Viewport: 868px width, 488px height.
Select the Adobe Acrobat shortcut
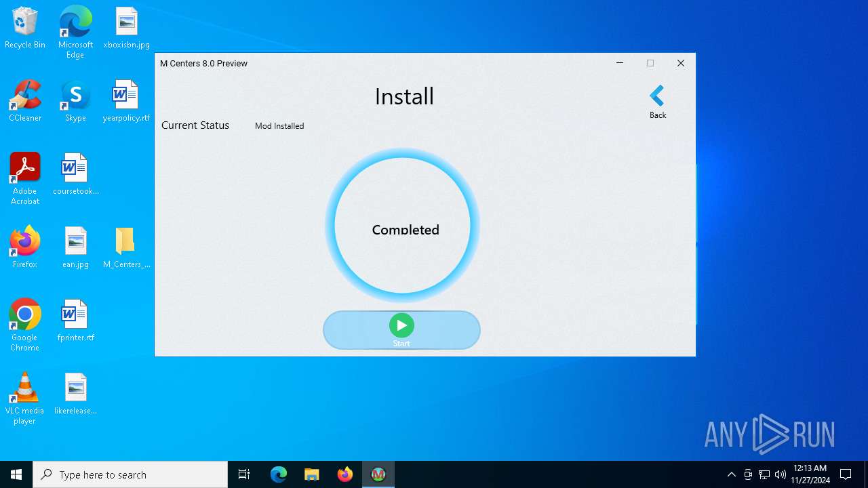(x=25, y=178)
